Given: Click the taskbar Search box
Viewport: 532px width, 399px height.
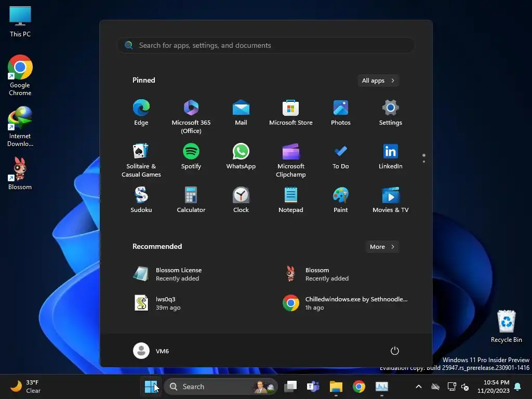Looking at the screenshot, I should click(221, 387).
